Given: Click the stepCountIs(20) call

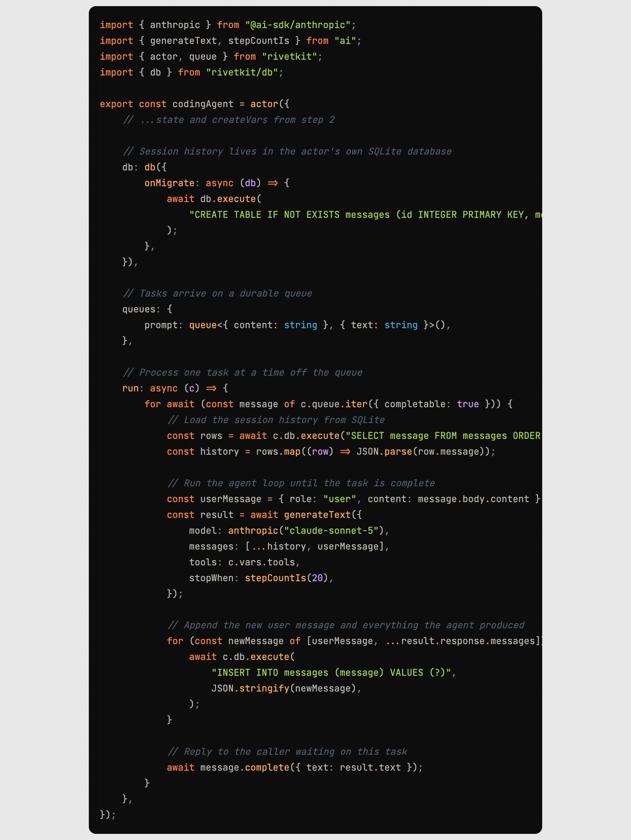Looking at the screenshot, I should pyautogui.click(x=287, y=578).
